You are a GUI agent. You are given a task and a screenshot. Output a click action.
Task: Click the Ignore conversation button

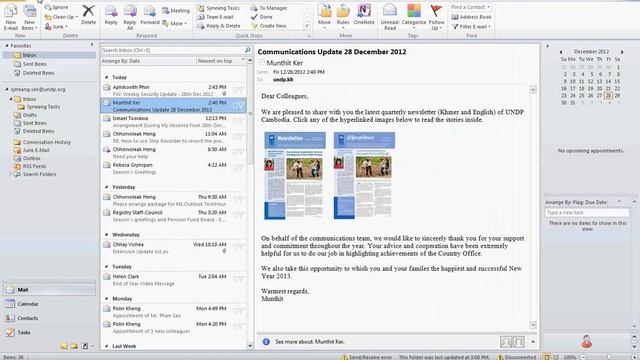(57, 7)
